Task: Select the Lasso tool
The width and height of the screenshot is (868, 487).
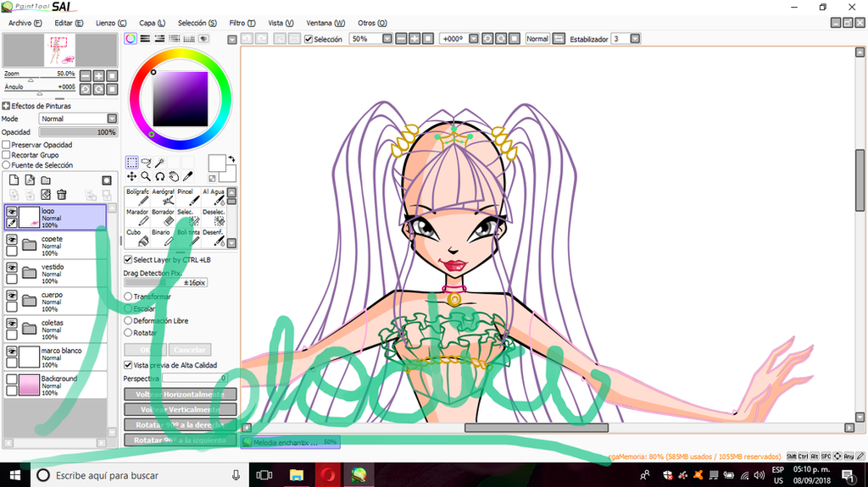Action: [146, 162]
